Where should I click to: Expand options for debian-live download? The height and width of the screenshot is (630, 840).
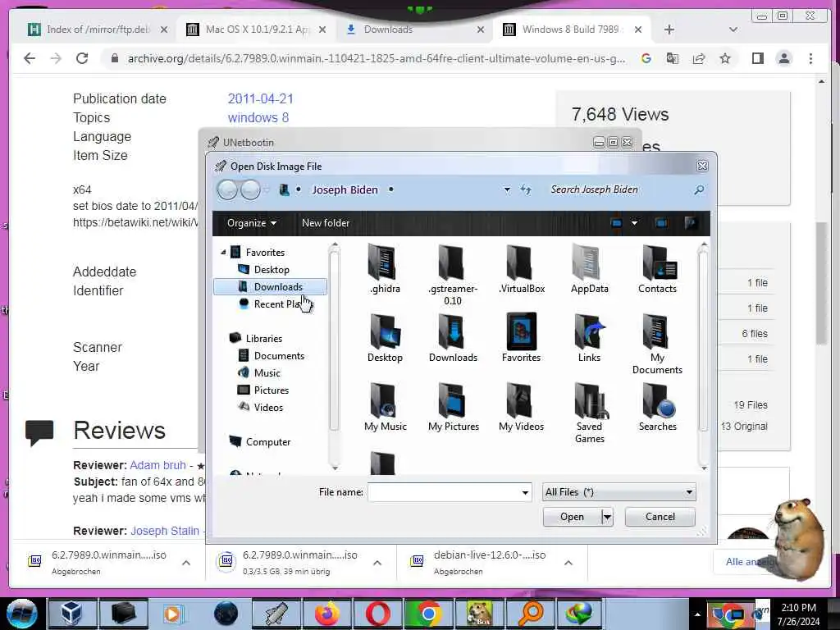click(568, 563)
